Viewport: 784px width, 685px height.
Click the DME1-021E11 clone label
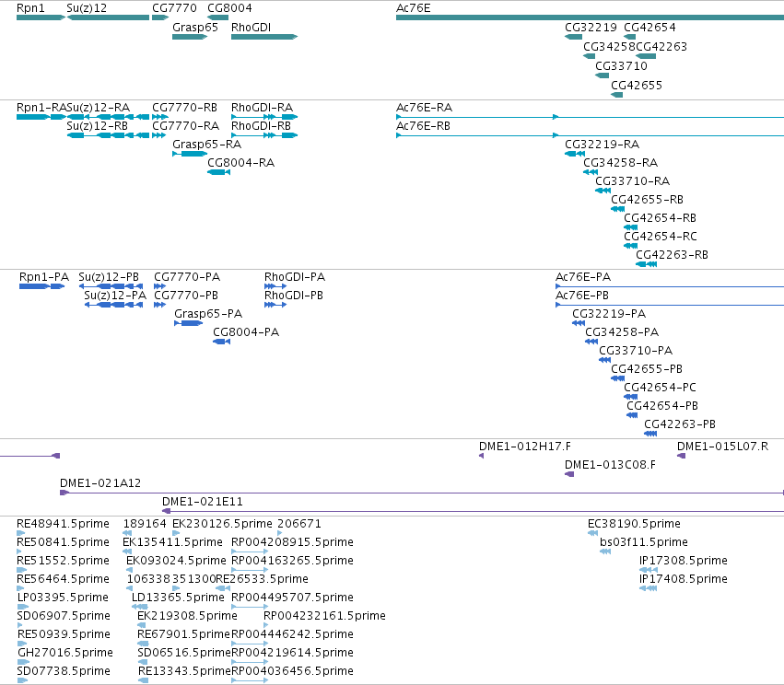203,502
